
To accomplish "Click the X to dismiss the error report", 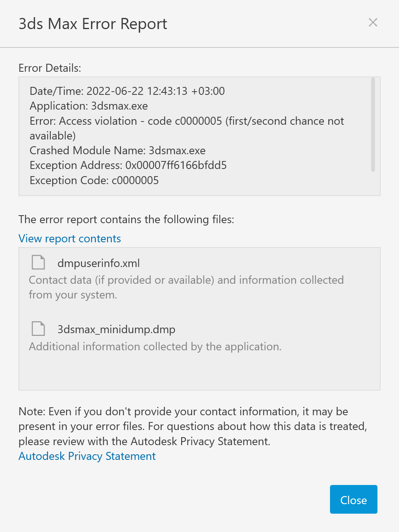I will (373, 23).
